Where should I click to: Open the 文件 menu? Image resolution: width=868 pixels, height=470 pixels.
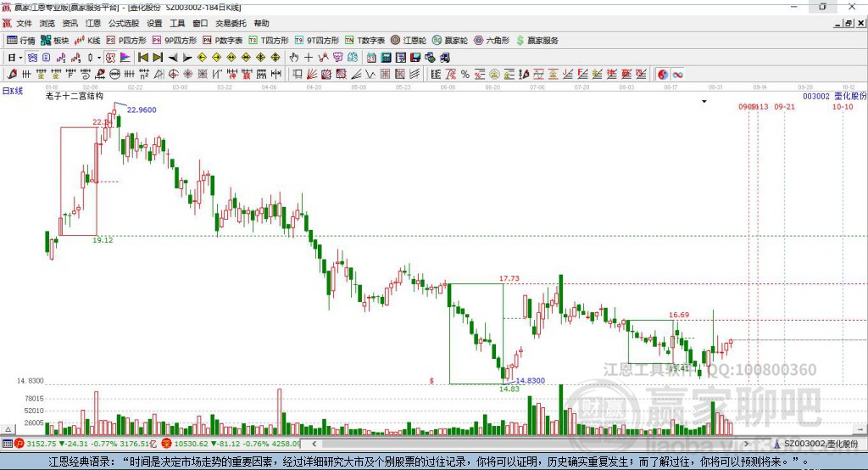tap(24, 23)
